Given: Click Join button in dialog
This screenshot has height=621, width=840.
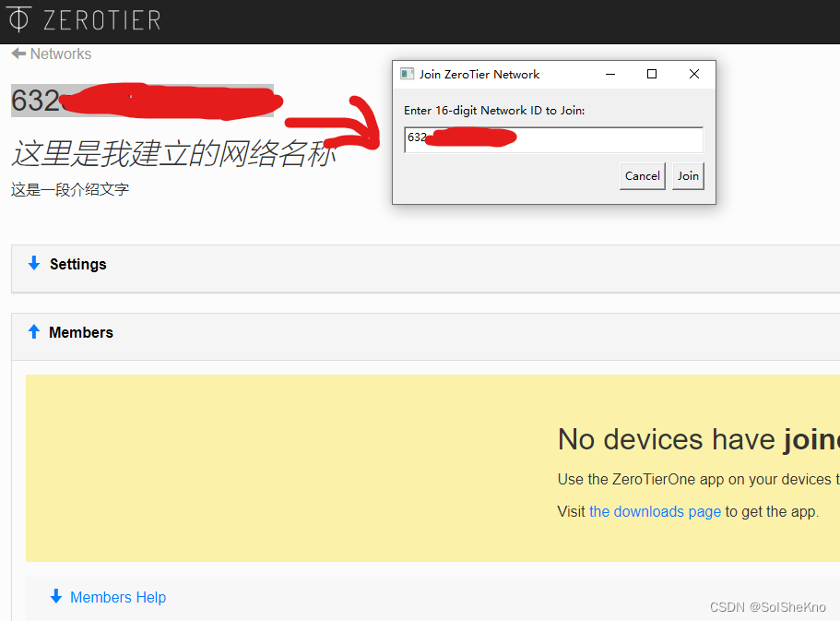Looking at the screenshot, I should [688, 176].
